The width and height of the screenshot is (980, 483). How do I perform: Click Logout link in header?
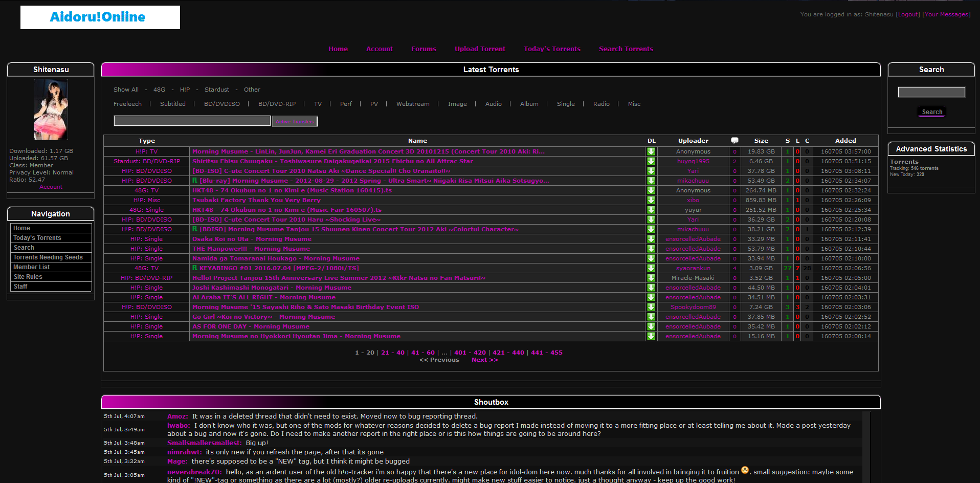(908, 14)
